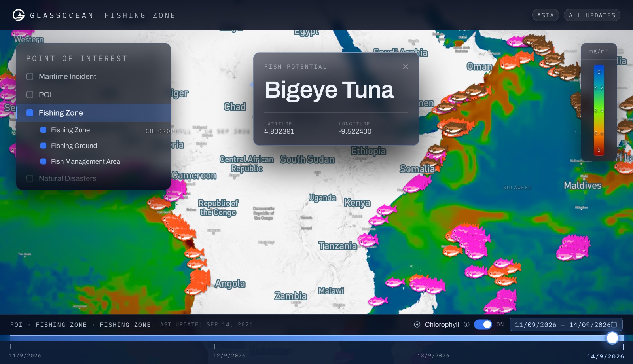Click the Last Update Sep 14, 2026 text

(205, 325)
